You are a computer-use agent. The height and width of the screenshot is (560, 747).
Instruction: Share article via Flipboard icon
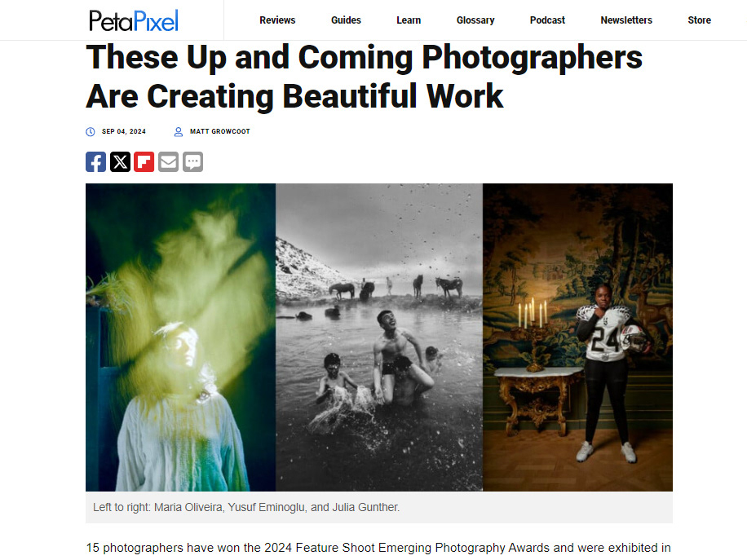[x=144, y=162]
